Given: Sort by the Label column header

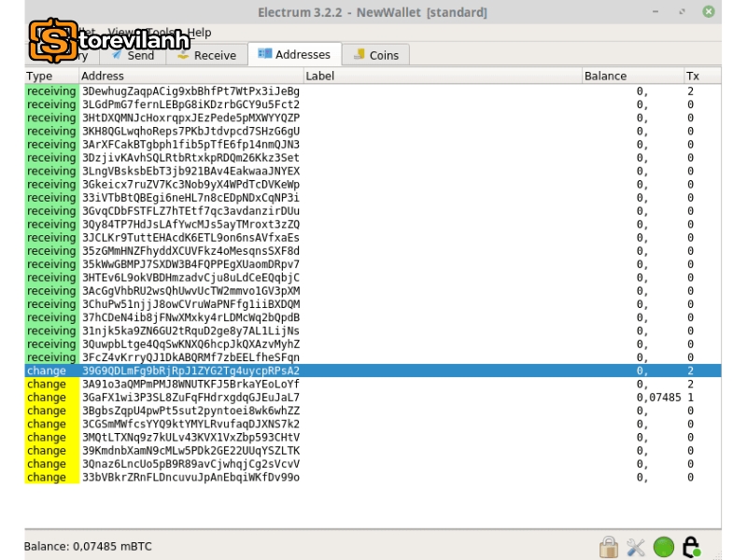Looking at the screenshot, I should 443,76.
